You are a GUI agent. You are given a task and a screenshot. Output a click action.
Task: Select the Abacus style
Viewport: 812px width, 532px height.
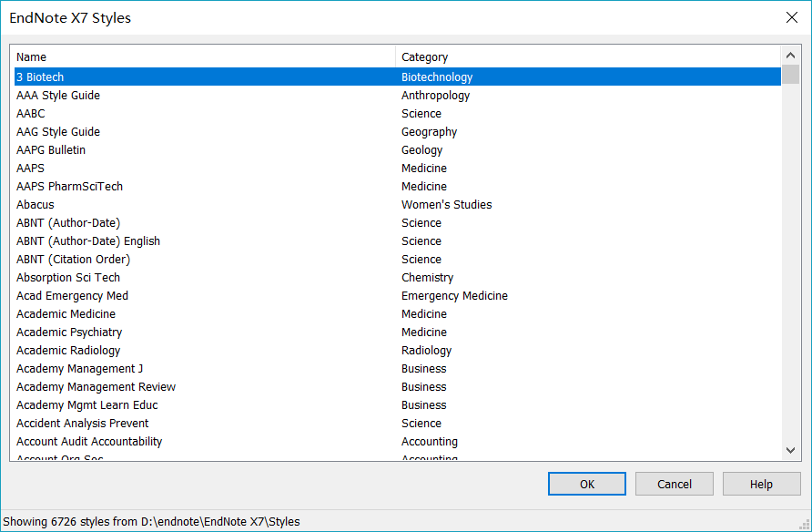pyautogui.click(x=397, y=205)
